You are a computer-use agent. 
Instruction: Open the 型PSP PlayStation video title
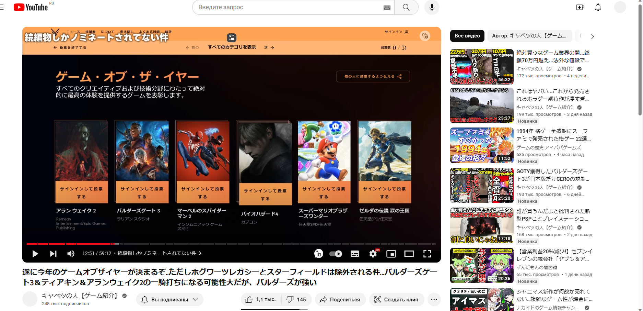click(x=553, y=215)
